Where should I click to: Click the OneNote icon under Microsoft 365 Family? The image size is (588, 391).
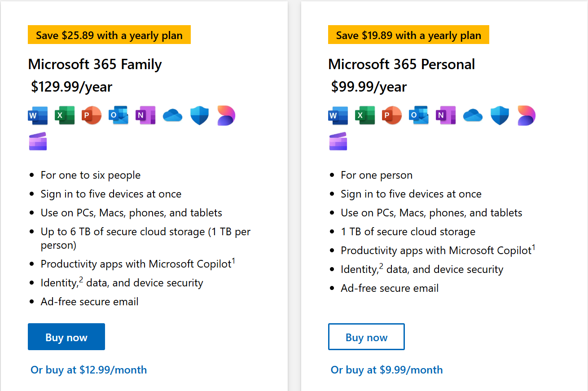pyautogui.click(x=145, y=115)
